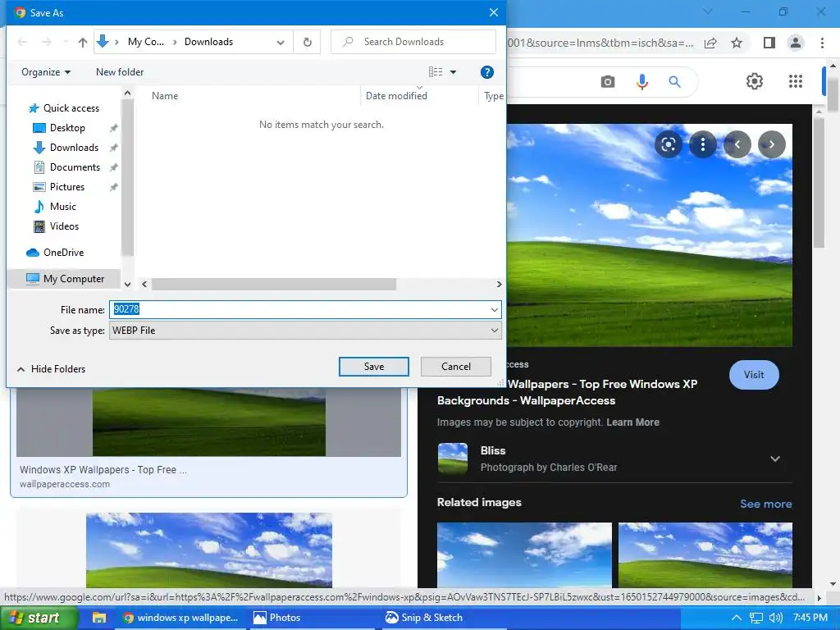840x630 pixels.
Task: Go to the next image preview
Action: 771,144
